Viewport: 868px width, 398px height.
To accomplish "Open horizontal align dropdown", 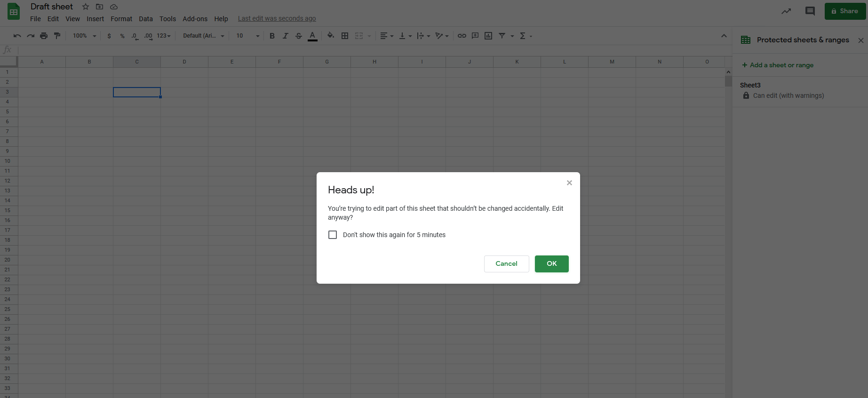I will [x=386, y=36].
